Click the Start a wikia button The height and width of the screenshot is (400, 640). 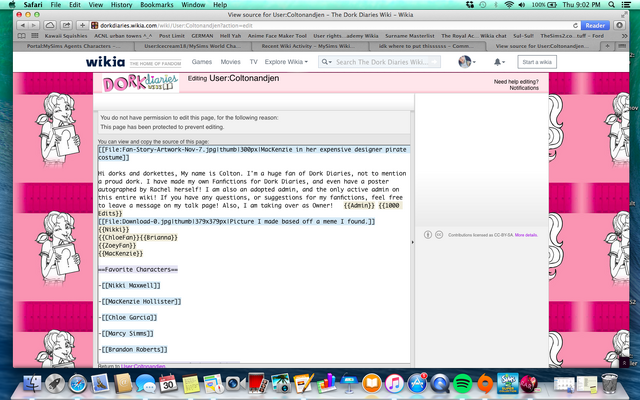click(x=537, y=62)
